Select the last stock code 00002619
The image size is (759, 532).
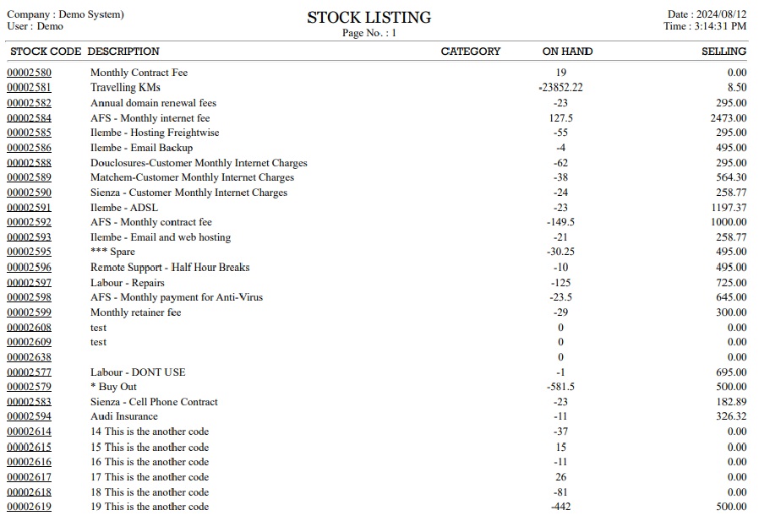(29, 507)
